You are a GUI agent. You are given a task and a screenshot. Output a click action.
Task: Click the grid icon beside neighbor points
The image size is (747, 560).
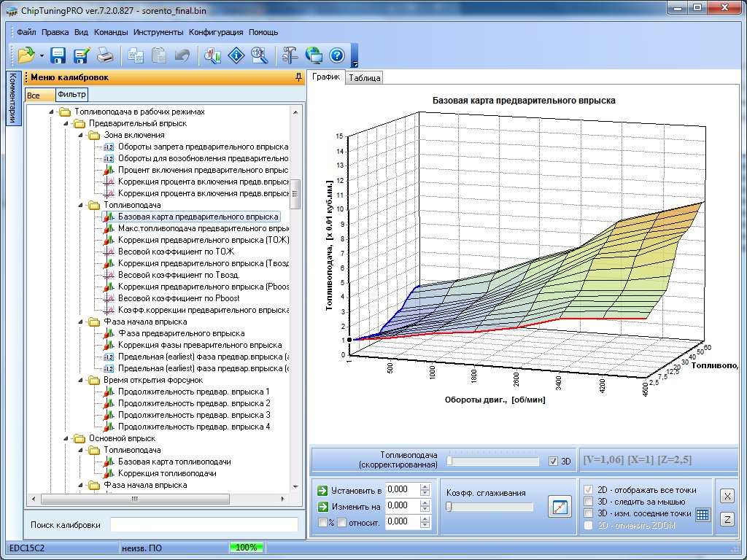[702, 514]
